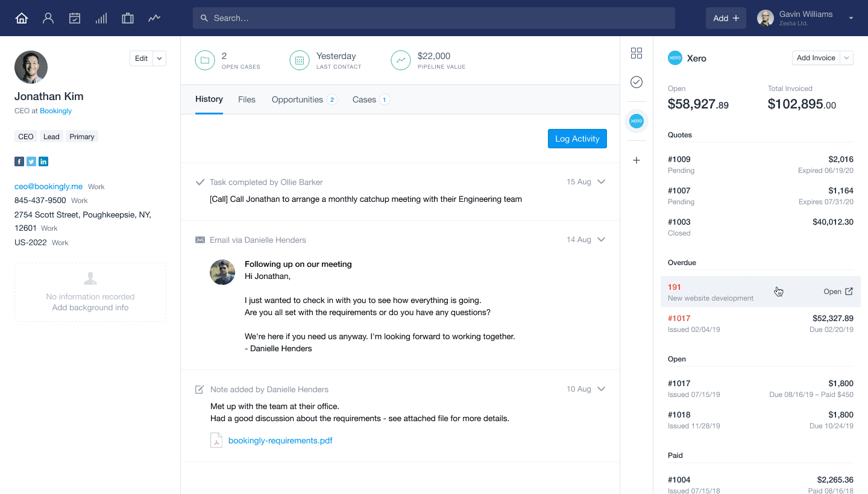
Task: Open the Deals briefcase icon
Action: [127, 18]
